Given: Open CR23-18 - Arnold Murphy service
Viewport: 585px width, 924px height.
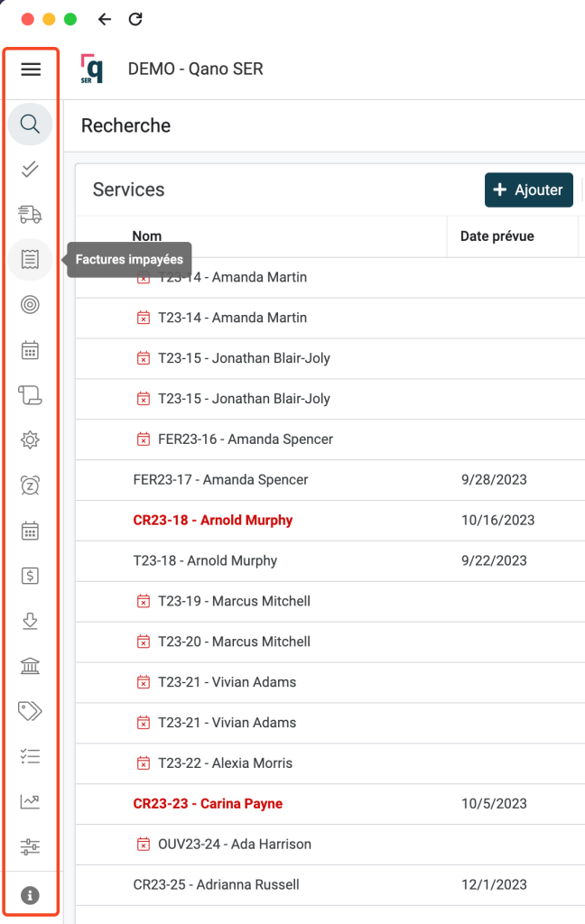Looking at the screenshot, I should coord(212,521).
